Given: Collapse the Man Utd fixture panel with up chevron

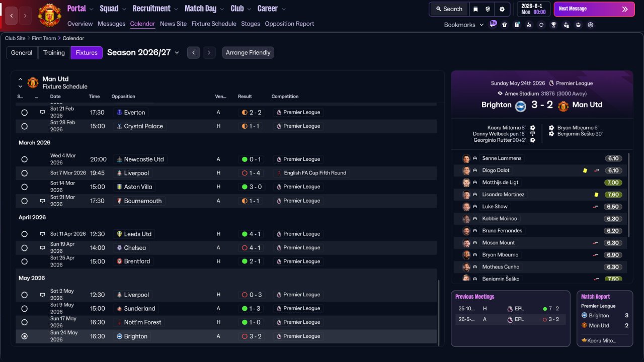Looking at the screenshot, I should pyautogui.click(x=21, y=79).
